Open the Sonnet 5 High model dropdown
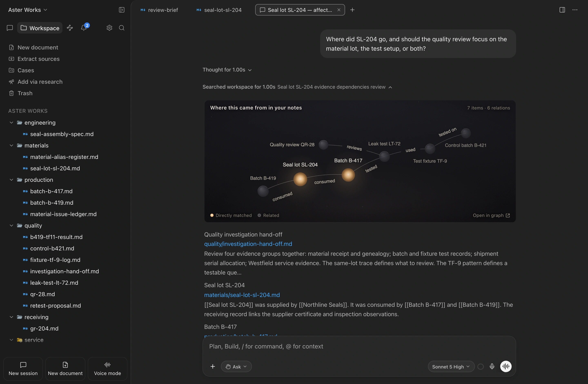This screenshot has width=588, height=384. pyautogui.click(x=451, y=366)
